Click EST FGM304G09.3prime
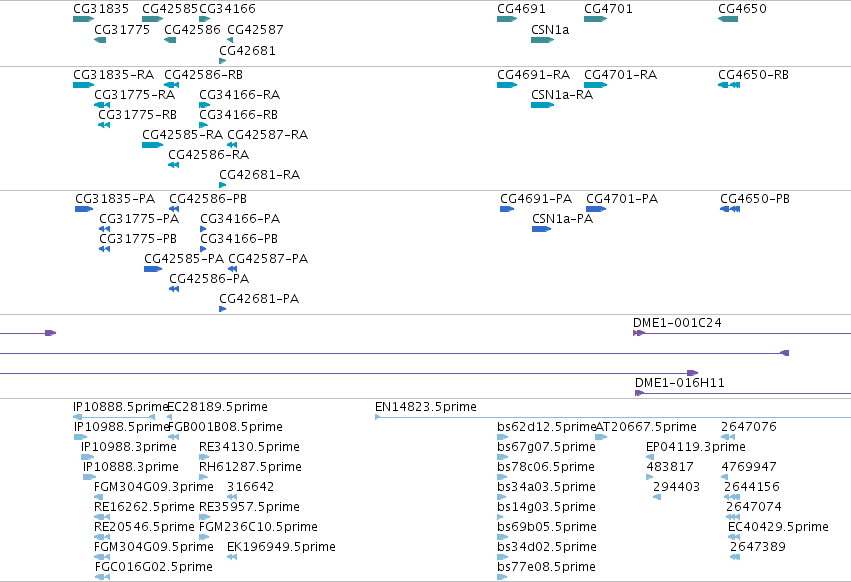The width and height of the screenshot is (851, 582). click(x=154, y=487)
